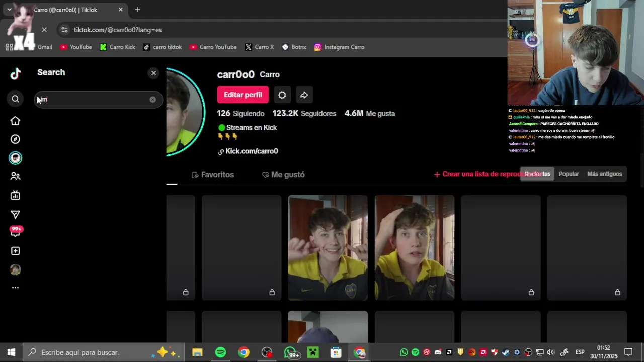The image size is (644, 362).
Task: Switch to the Favoritos tab
Action: pos(213,174)
